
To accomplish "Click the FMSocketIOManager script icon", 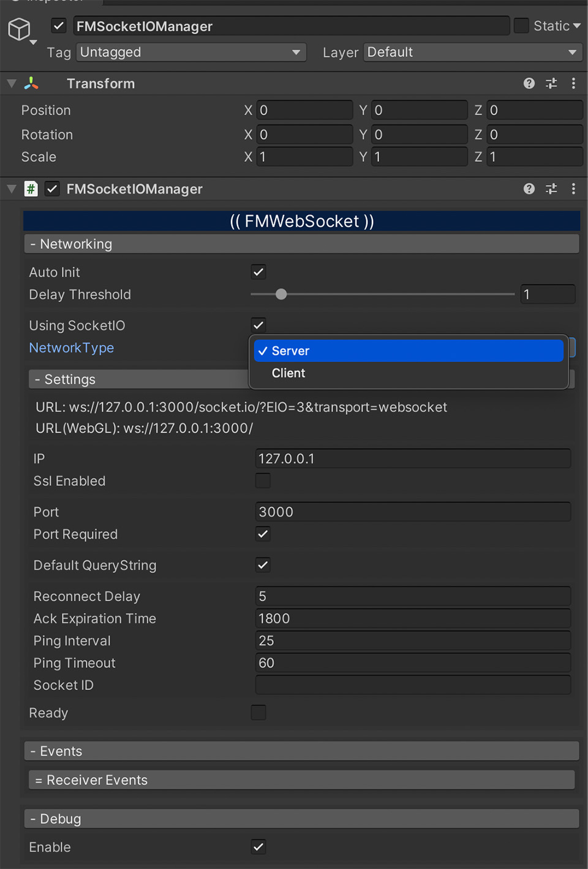I will click(x=31, y=189).
